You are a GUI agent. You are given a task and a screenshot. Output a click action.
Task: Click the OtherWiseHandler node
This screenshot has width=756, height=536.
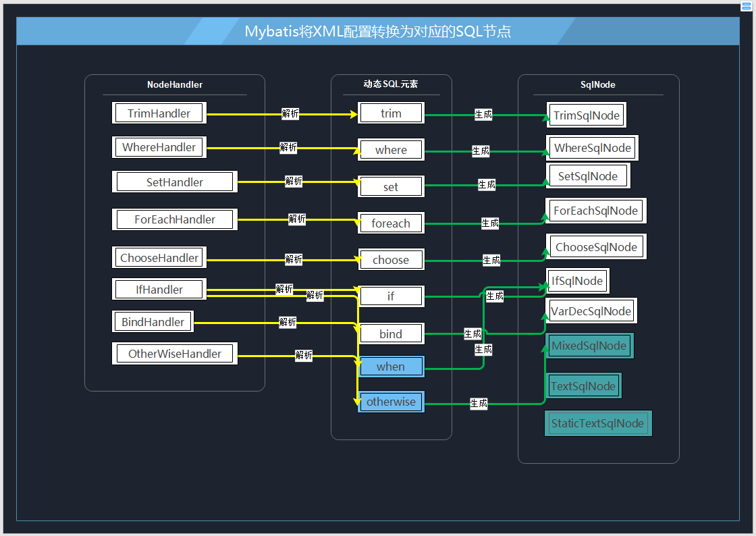[175, 353]
